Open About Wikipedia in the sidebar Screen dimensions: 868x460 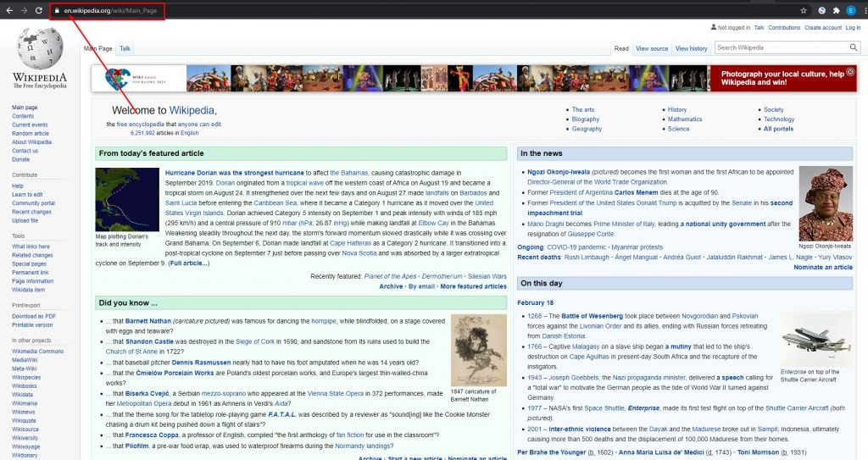coord(32,142)
